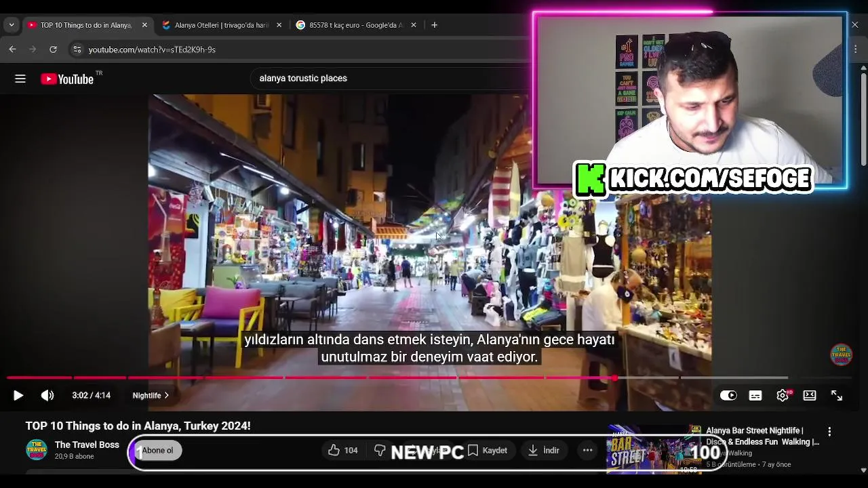Viewport: 868px width, 488px height.
Task: Go to YouTube home via logo
Action: pos(67,79)
